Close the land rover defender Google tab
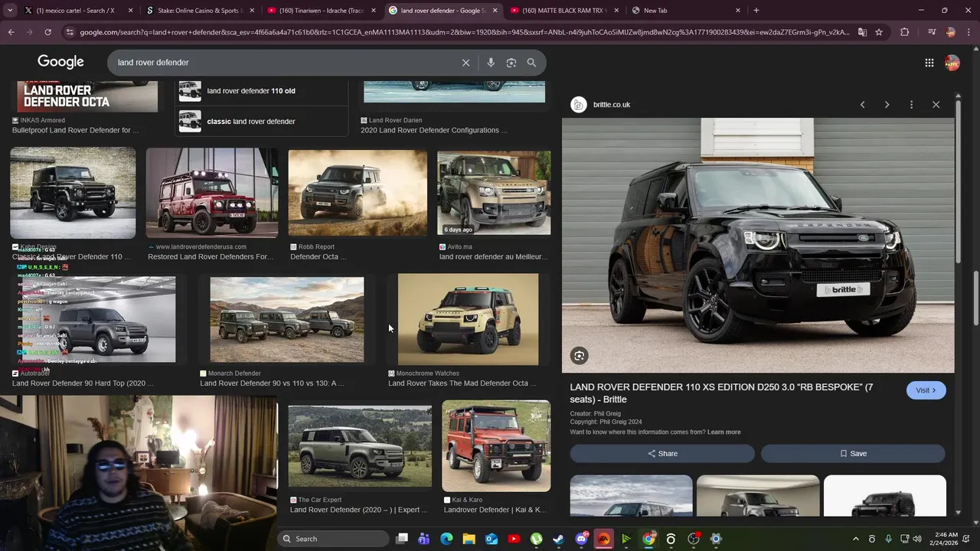 coord(495,10)
